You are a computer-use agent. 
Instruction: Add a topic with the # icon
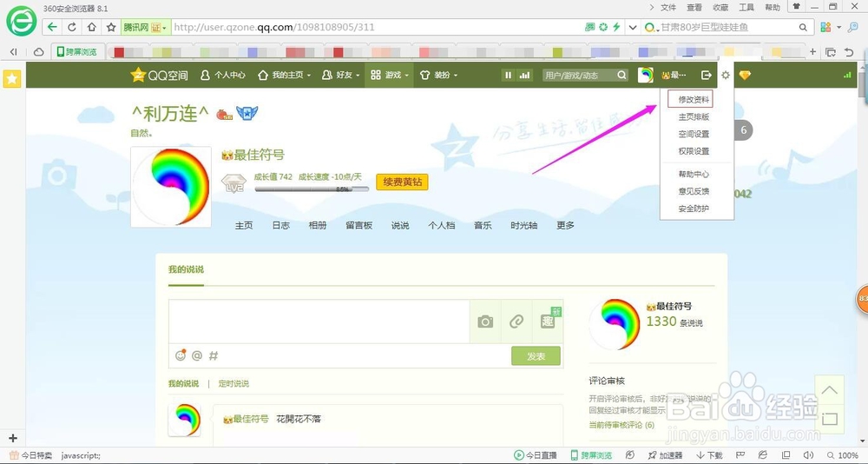point(214,355)
